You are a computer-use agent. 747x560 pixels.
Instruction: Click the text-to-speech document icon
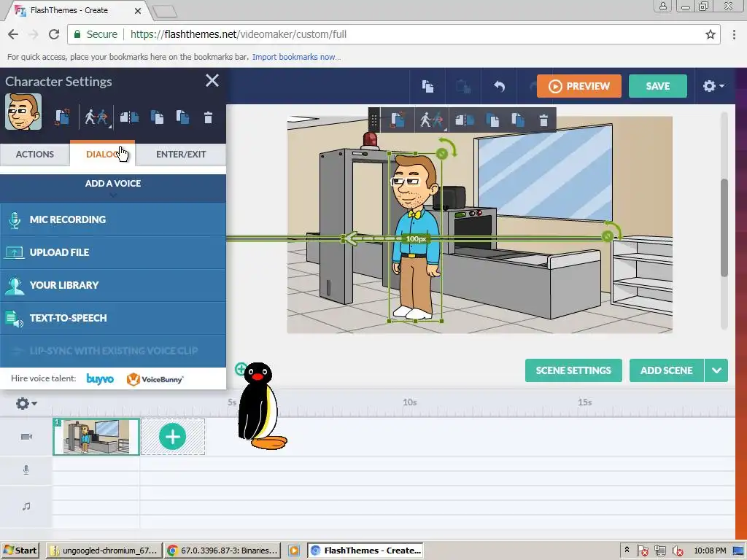click(15, 319)
